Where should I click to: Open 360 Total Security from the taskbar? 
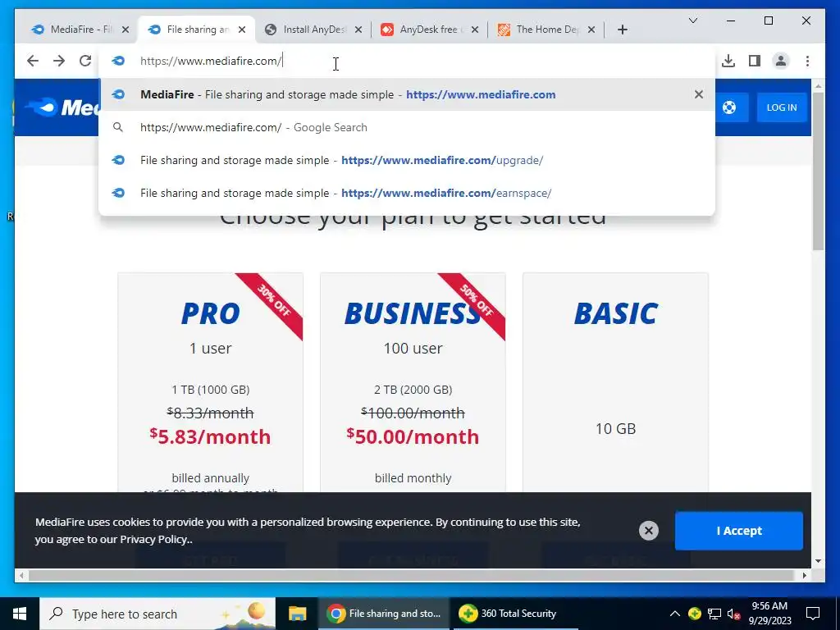(x=516, y=614)
